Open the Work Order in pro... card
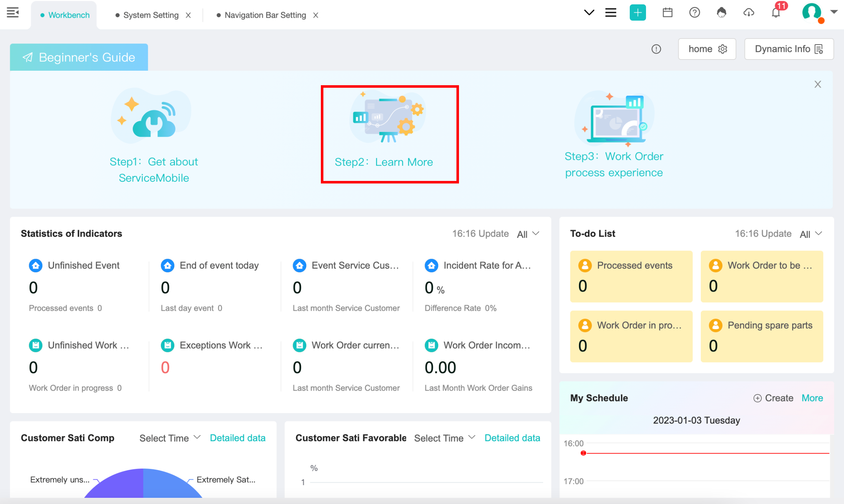This screenshot has height=504, width=844. (631, 336)
